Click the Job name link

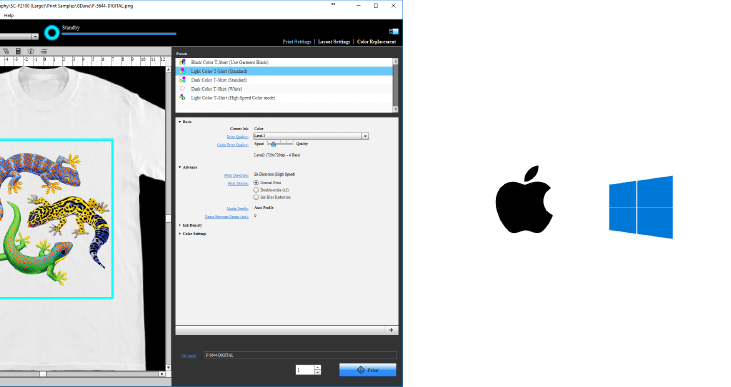pos(189,356)
